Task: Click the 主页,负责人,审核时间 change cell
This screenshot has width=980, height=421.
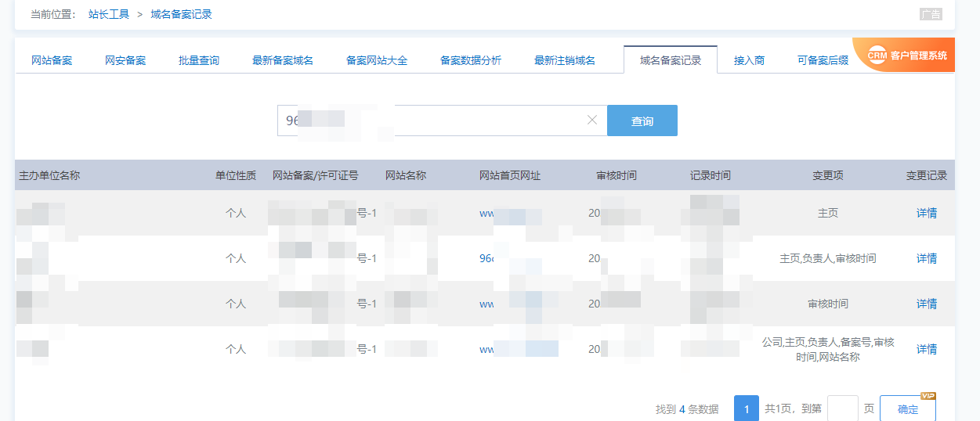Action: click(828, 258)
